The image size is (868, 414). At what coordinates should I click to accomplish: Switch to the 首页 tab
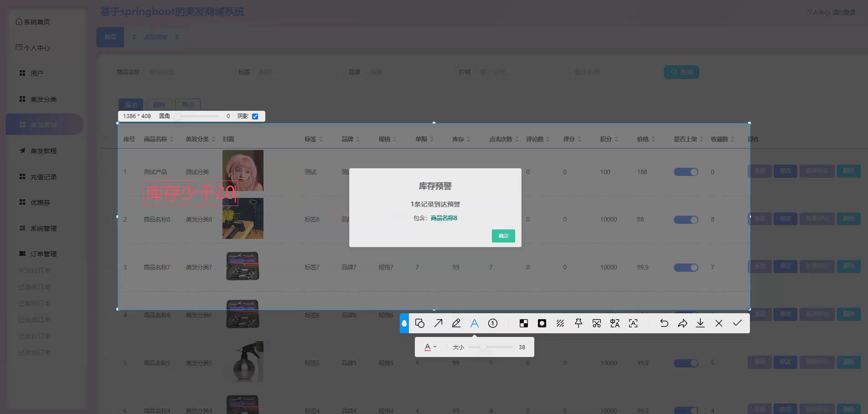pos(110,37)
